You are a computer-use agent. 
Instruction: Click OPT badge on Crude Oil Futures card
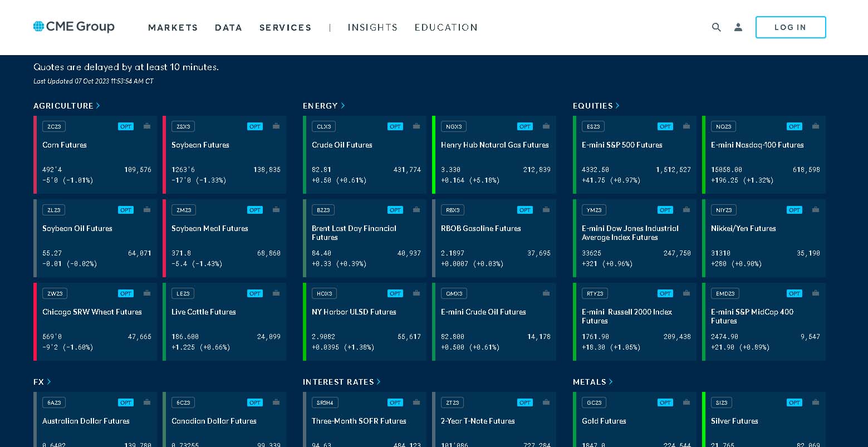click(x=395, y=126)
